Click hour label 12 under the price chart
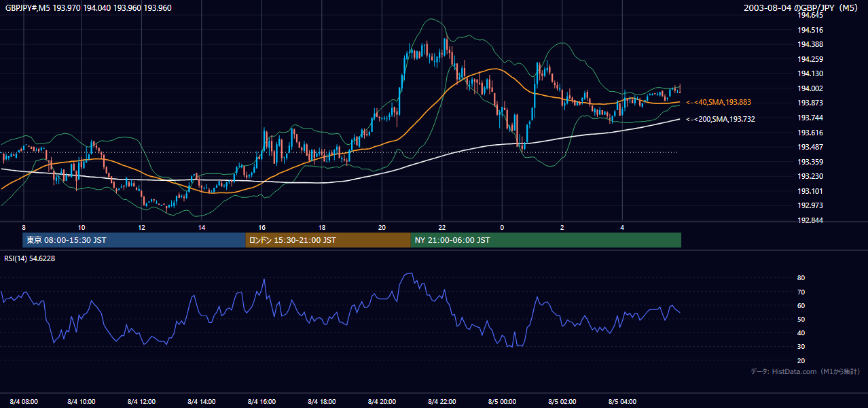868x408 pixels. [x=141, y=226]
